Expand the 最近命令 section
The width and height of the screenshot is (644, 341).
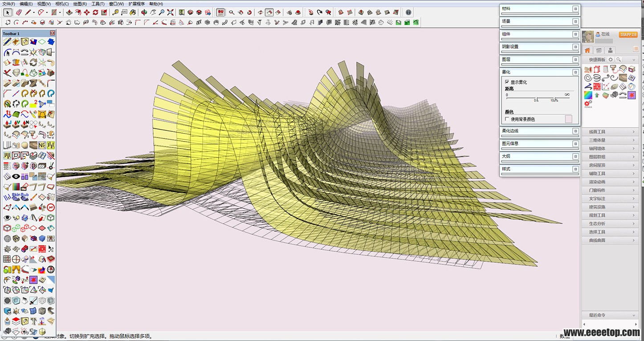(x=611, y=315)
